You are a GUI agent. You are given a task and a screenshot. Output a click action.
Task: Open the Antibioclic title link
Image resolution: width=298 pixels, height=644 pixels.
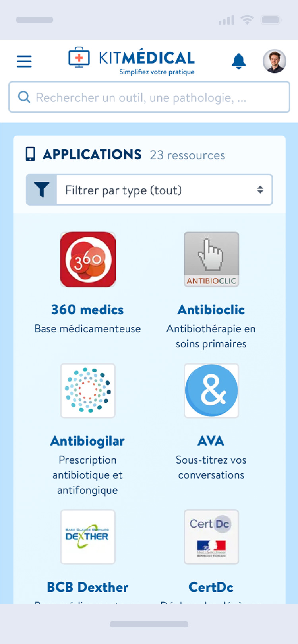(211, 310)
